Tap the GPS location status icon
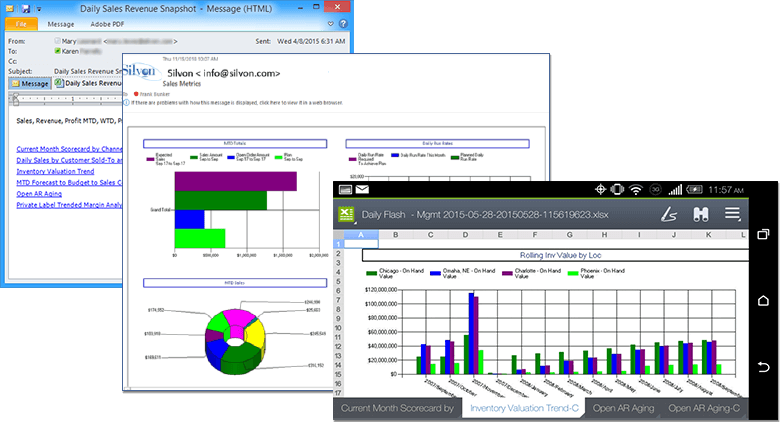The height and width of the screenshot is (422, 780). [x=600, y=189]
